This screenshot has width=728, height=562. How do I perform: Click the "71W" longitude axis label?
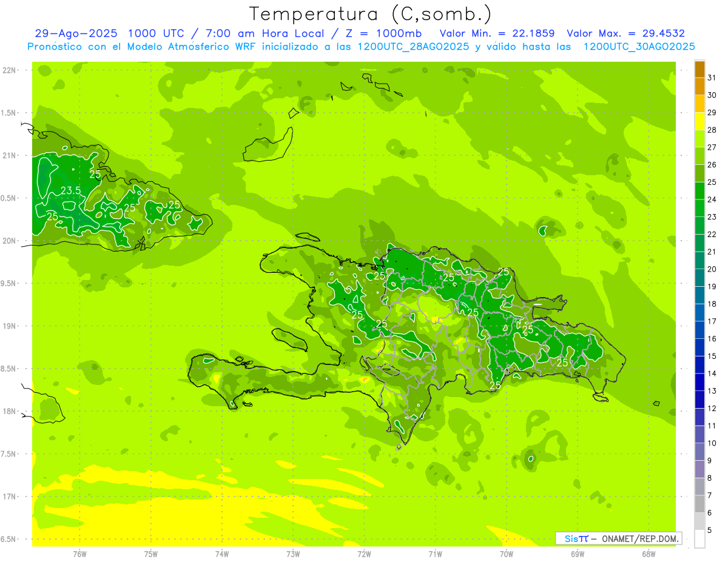(x=435, y=554)
